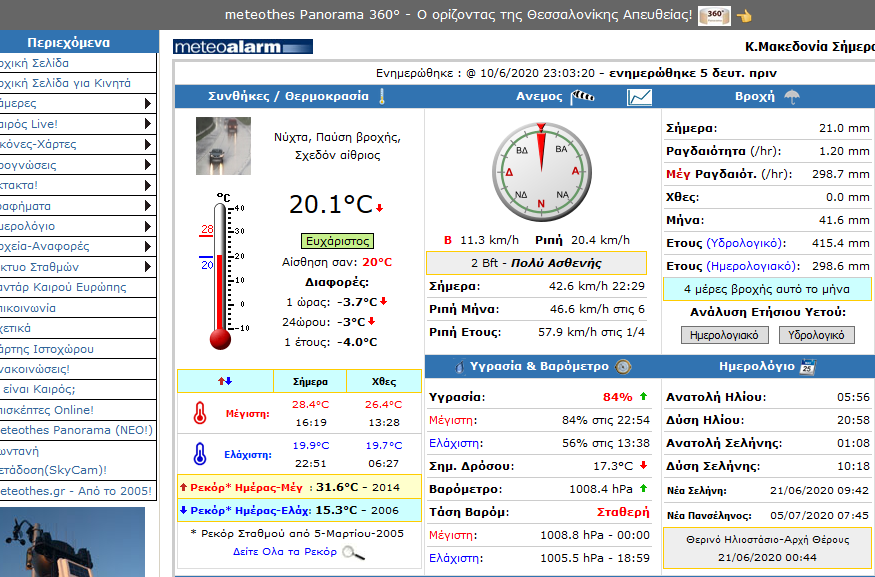Click the thermometer icon in Συνθήκες / Θερμοκρασία header
Screen dimensions: 875x577
(381, 97)
